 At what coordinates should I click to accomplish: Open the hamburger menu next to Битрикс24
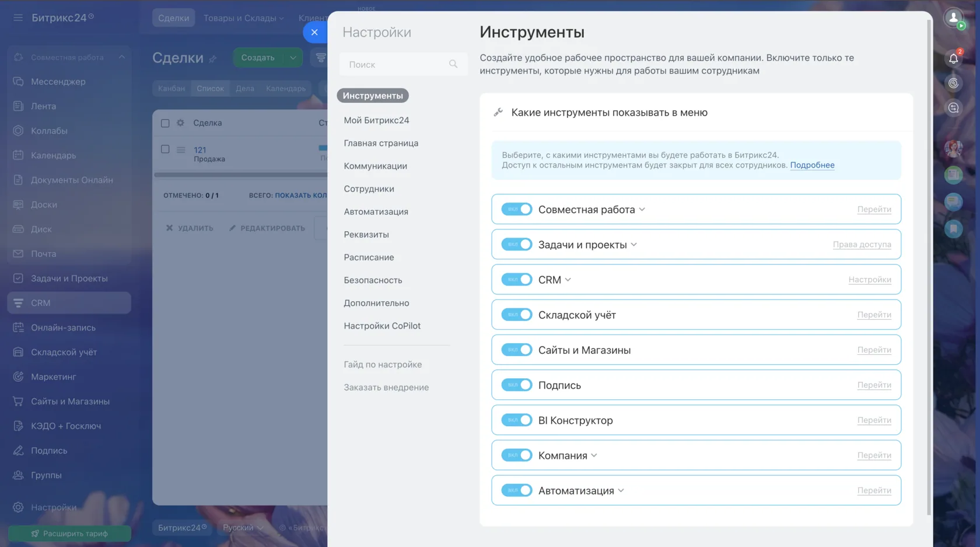[18, 18]
